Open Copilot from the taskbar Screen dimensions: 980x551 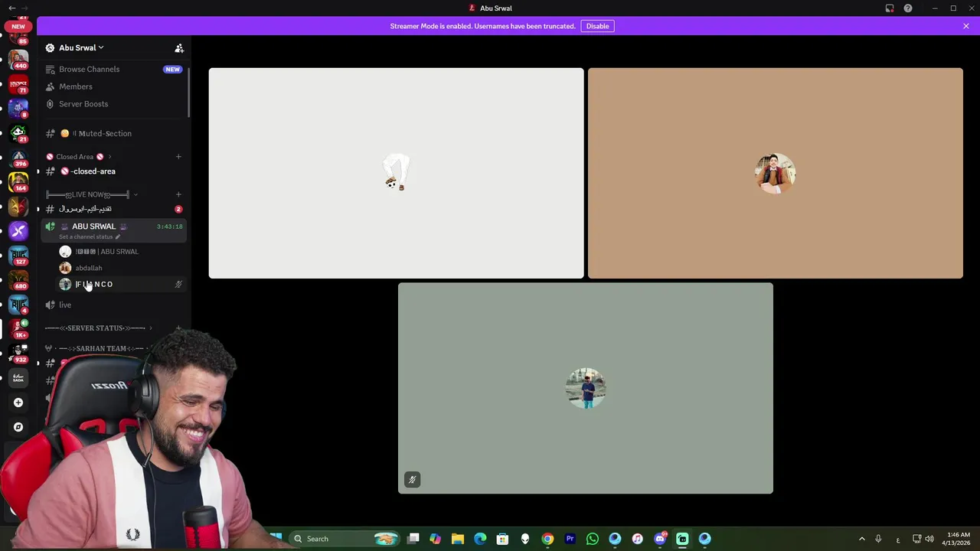[436, 539]
